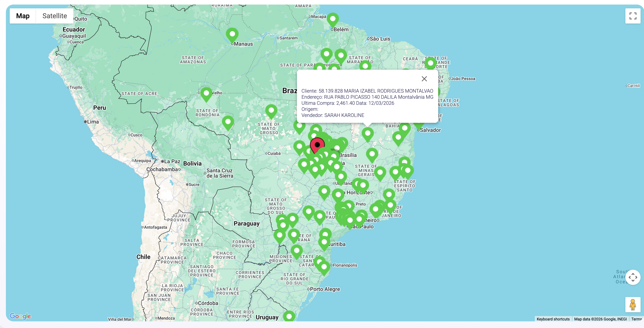Open the Keyboard shortcuts panel
This screenshot has height=328, width=644.
[553, 319]
